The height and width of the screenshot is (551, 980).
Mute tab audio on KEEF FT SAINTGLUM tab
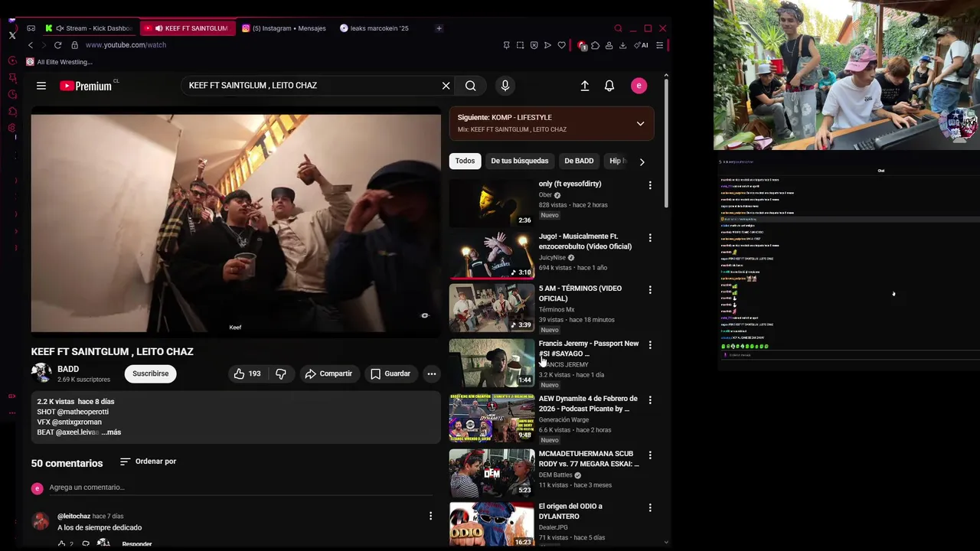[x=158, y=28]
